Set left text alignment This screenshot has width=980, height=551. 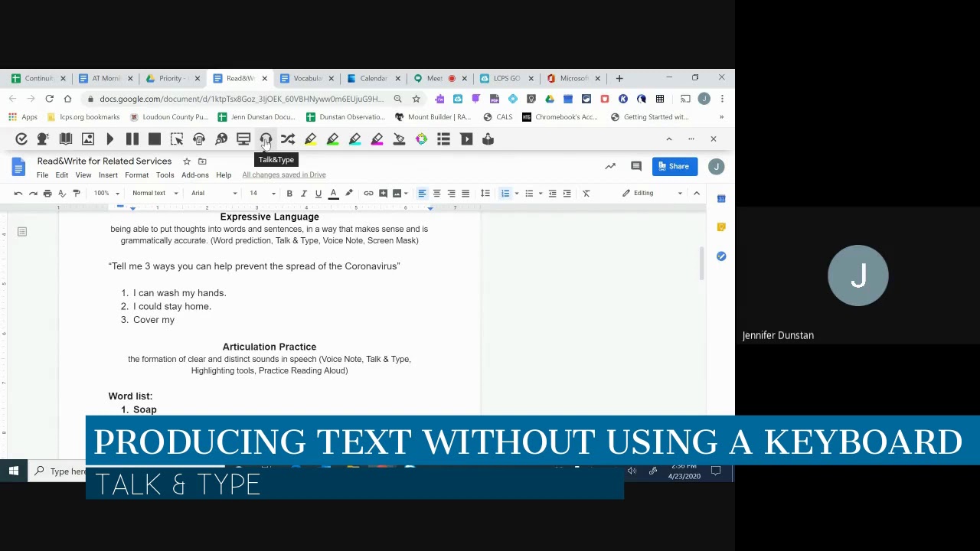click(x=422, y=194)
